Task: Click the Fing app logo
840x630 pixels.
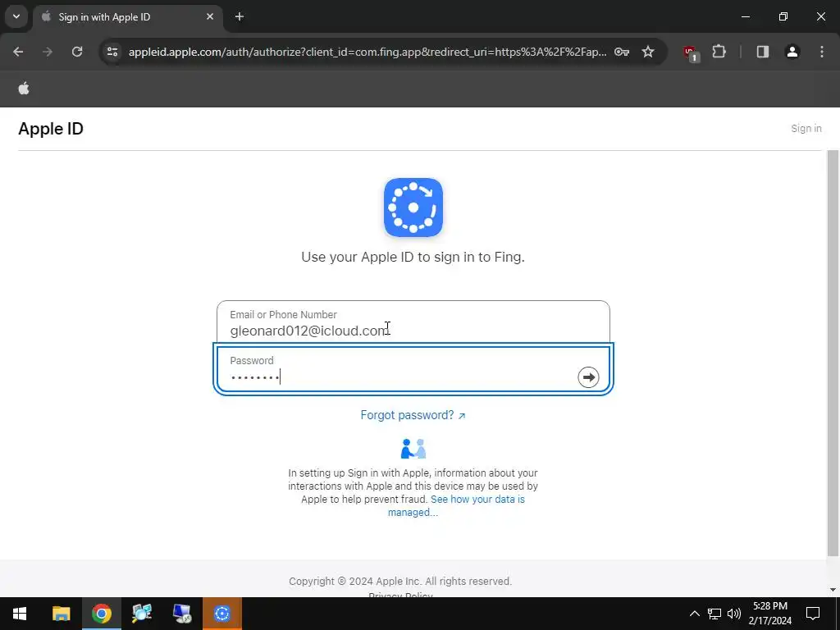Action: [x=413, y=208]
